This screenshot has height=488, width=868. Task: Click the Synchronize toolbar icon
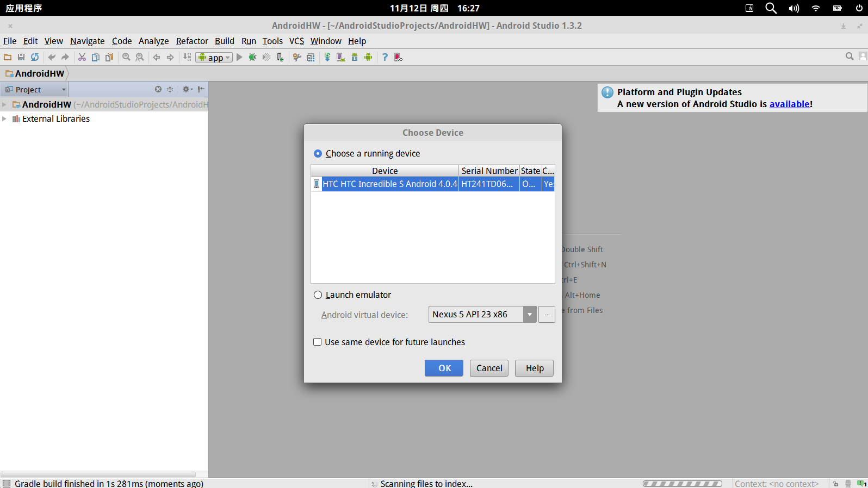coord(35,57)
